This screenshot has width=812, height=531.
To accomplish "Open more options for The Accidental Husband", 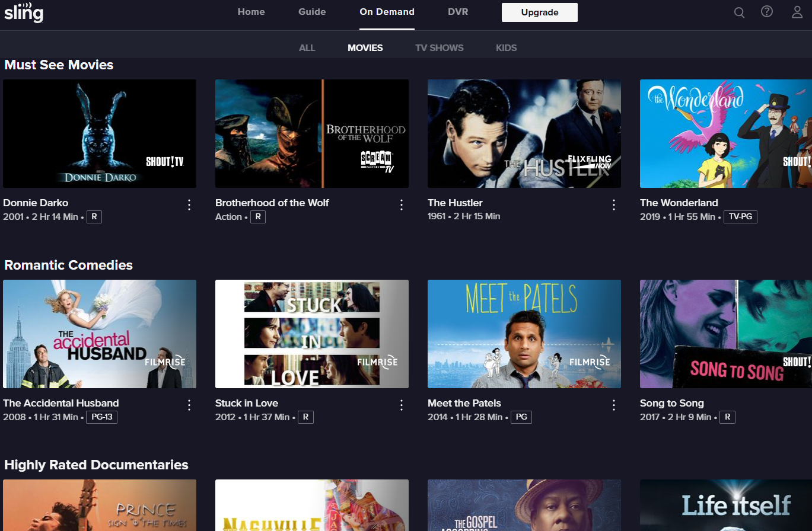I will [x=189, y=405].
